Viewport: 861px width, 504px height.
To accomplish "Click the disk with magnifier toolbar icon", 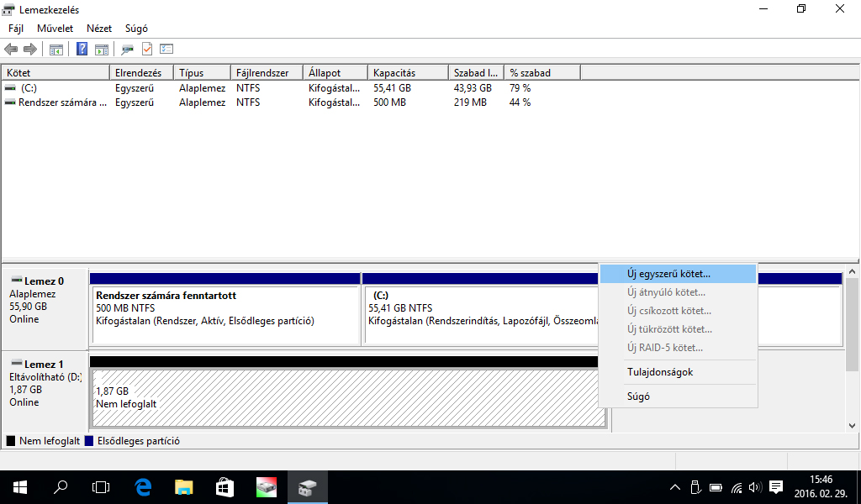I will [x=128, y=49].
